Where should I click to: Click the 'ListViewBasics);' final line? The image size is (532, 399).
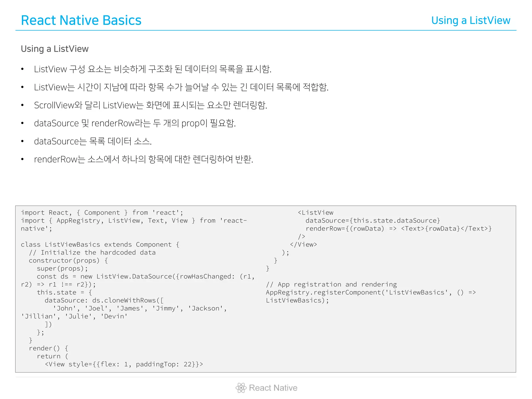297,300
